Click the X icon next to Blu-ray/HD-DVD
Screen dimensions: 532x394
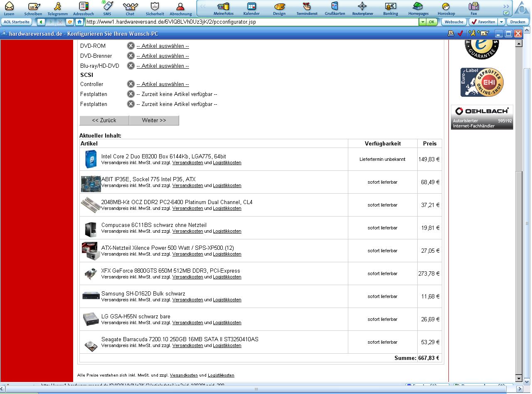coord(131,66)
